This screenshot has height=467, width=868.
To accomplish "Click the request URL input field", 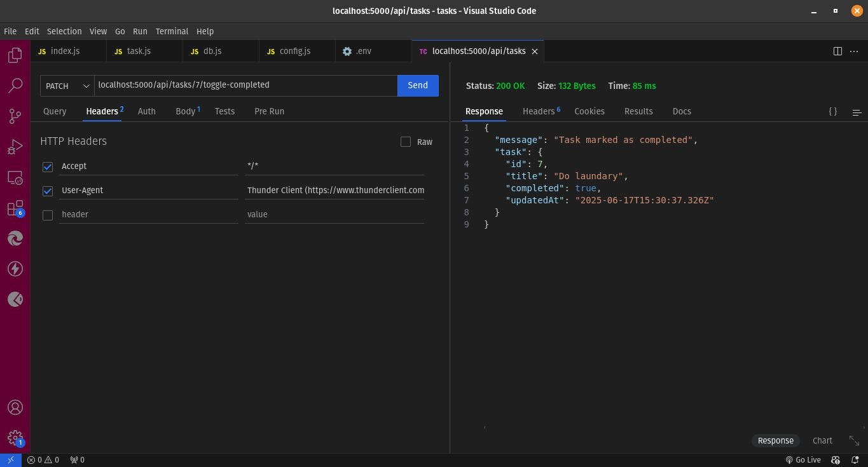I will (x=245, y=85).
